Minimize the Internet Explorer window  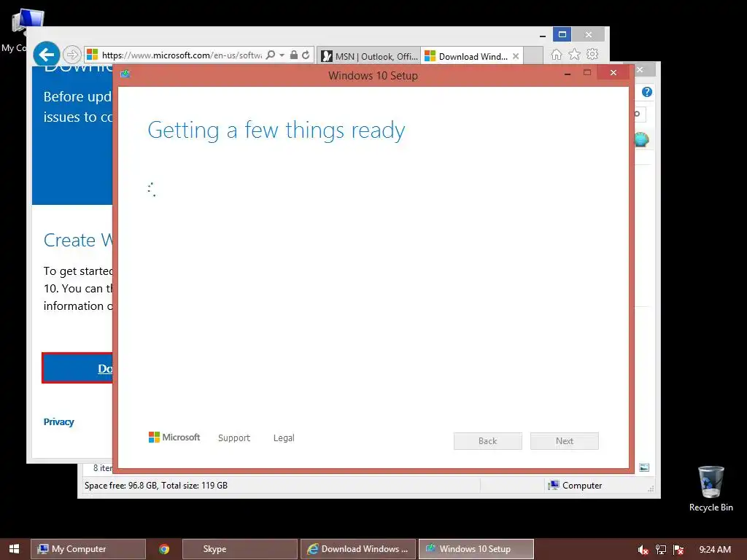click(x=543, y=35)
